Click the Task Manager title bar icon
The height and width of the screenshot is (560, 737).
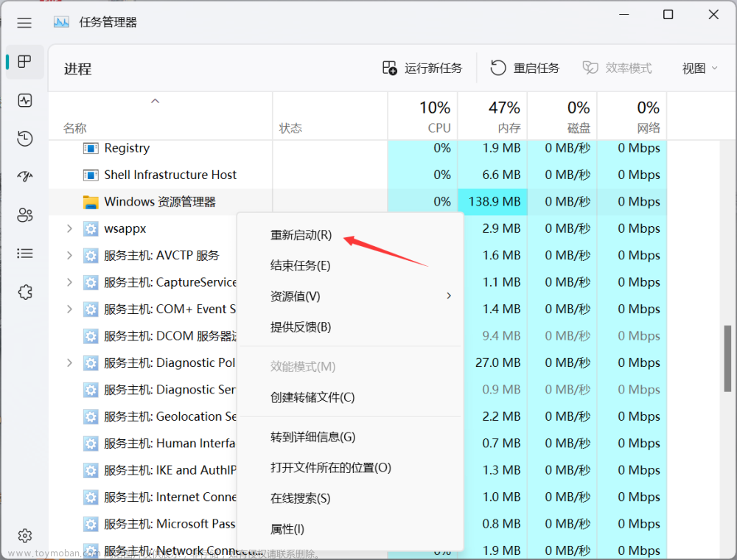point(61,22)
